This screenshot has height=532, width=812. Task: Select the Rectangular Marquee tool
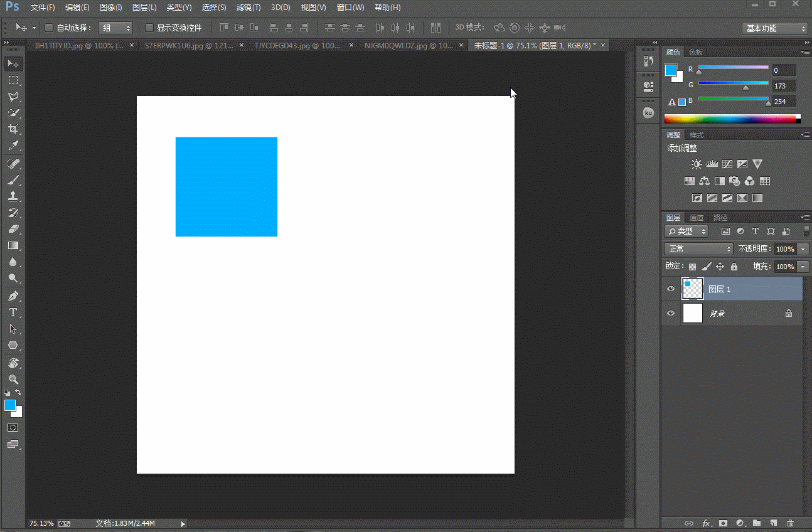click(13, 80)
